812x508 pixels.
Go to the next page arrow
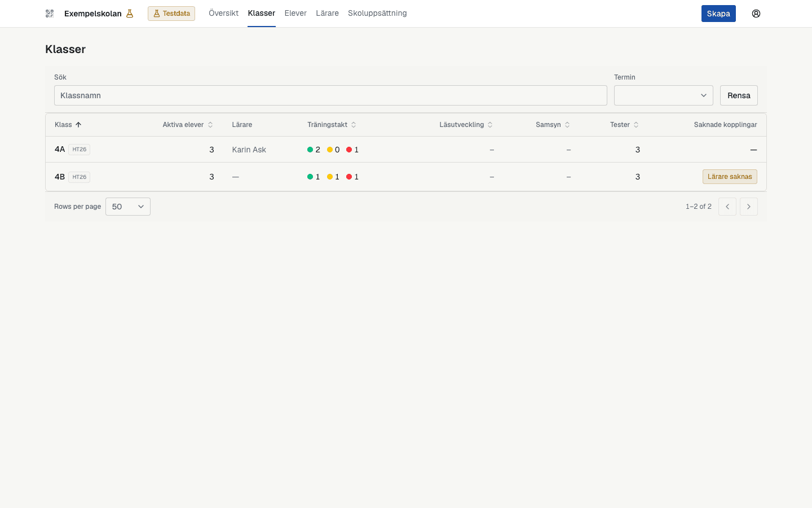point(749,207)
